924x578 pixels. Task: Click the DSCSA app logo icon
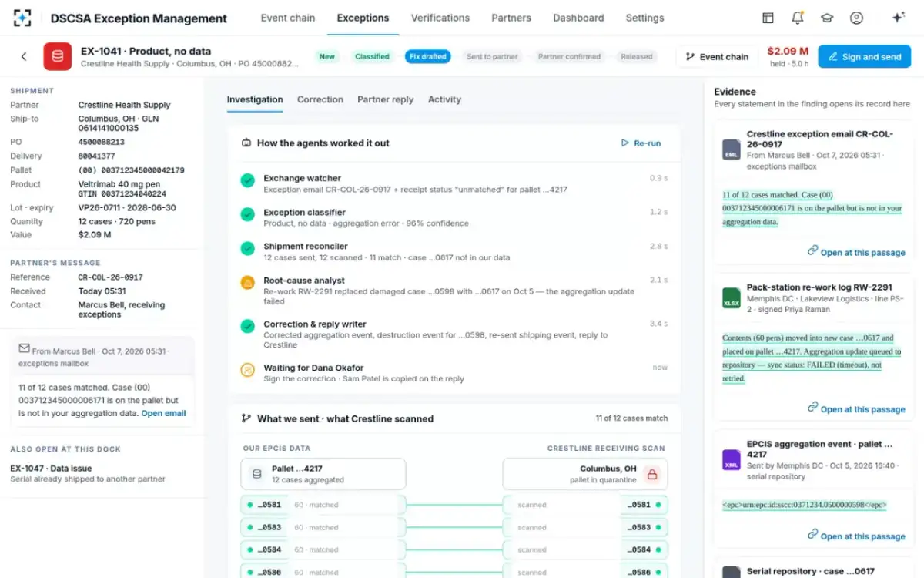tap(22, 18)
